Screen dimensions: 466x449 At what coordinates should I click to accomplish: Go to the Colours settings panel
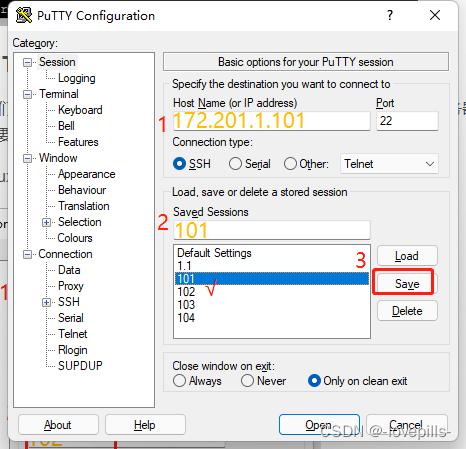(x=75, y=238)
